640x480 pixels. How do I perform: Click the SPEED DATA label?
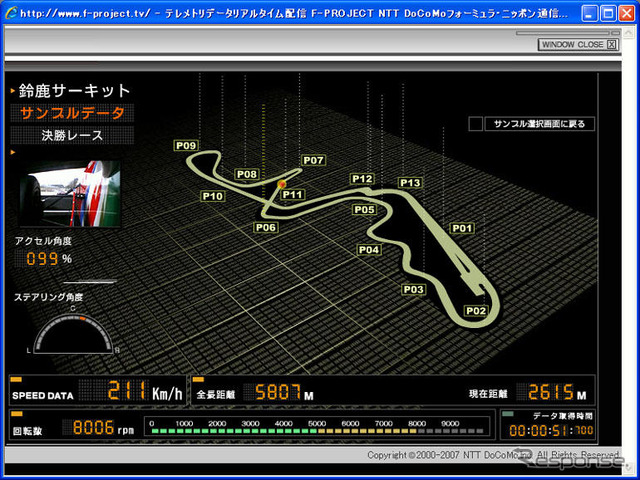click(43, 396)
